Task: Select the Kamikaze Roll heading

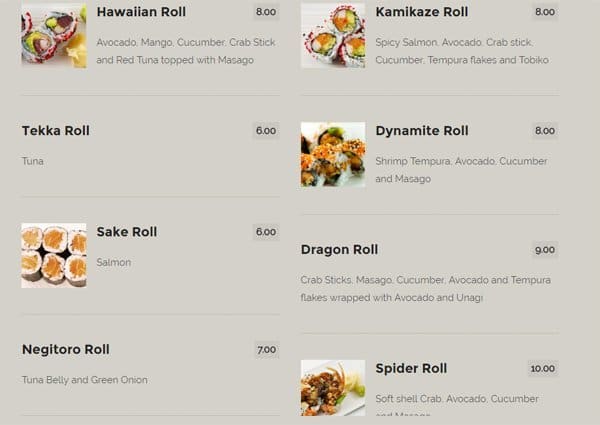Action: [x=421, y=12]
